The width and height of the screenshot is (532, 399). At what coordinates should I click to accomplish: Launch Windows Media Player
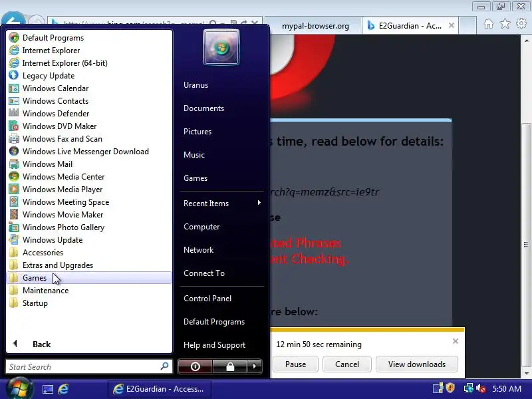point(89,190)
